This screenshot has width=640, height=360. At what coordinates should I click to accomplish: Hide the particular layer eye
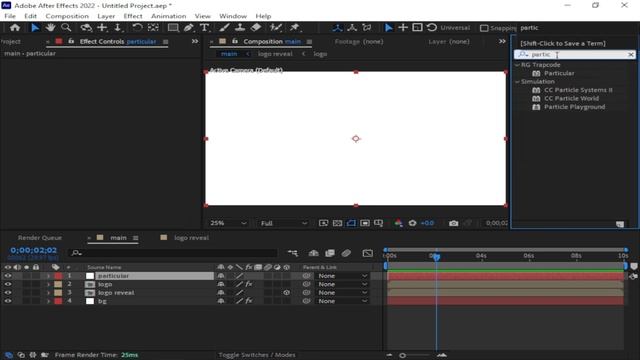click(x=8, y=276)
